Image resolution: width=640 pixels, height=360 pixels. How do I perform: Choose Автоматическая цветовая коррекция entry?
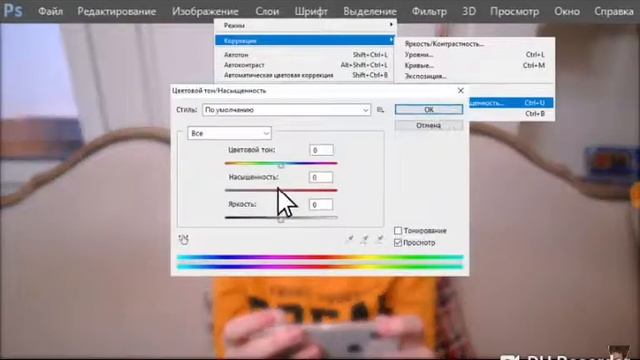pyautogui.click(x=305, y=75)
